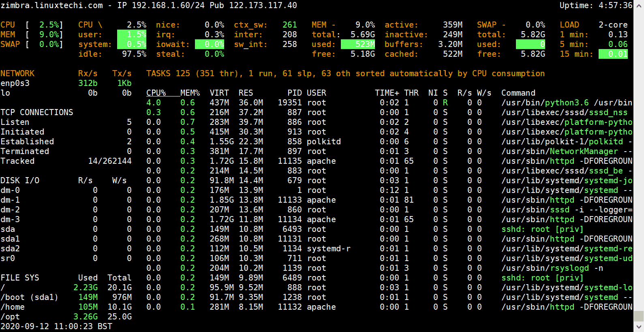Screen dimensions: 644x332
Task: Click the Pub IP 122.173.117.40
Action: [263, 5]
